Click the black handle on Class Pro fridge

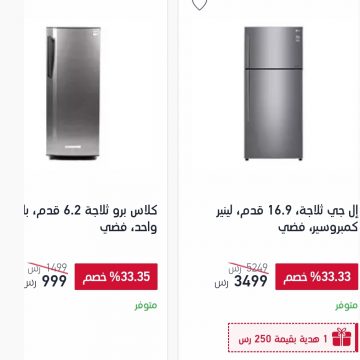tap(51, 57)
